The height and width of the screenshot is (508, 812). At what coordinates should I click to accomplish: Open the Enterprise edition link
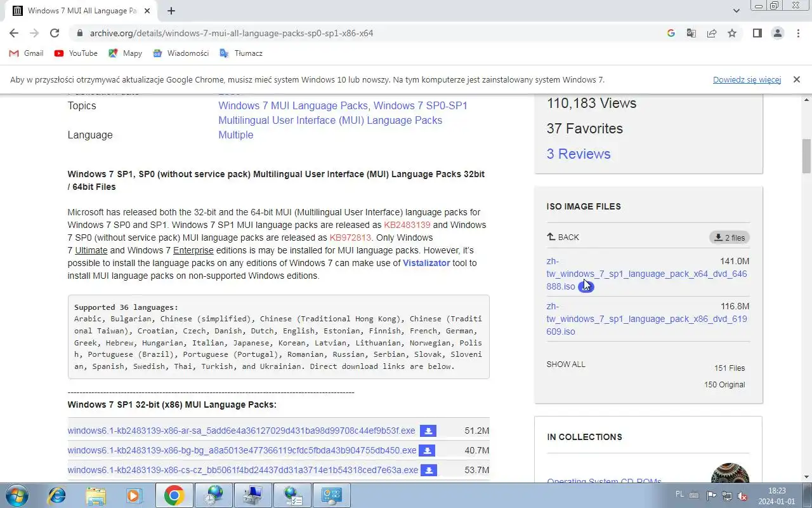click(x=193, y=250)
